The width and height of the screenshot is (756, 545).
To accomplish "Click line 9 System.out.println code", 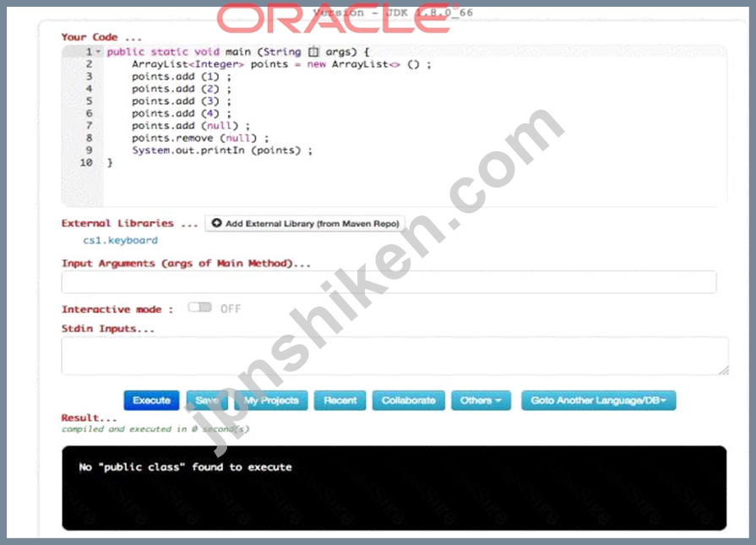I will coord(222,150).
